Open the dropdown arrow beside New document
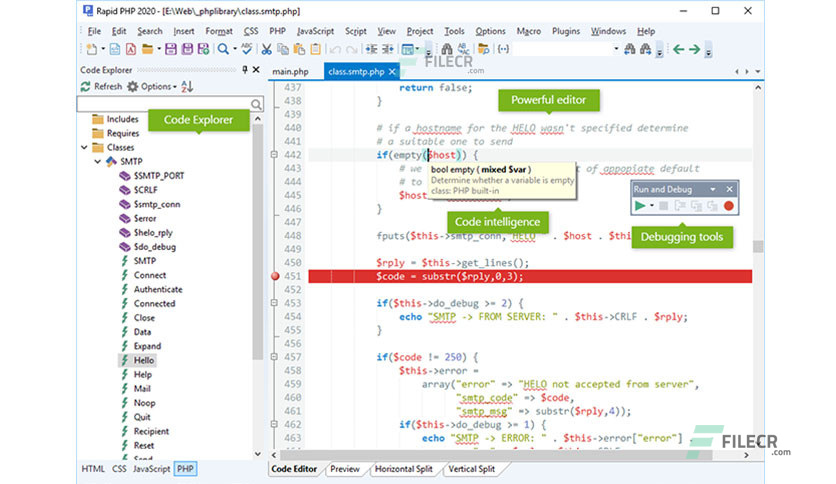The image size is (836, 484). click(102, 50)
